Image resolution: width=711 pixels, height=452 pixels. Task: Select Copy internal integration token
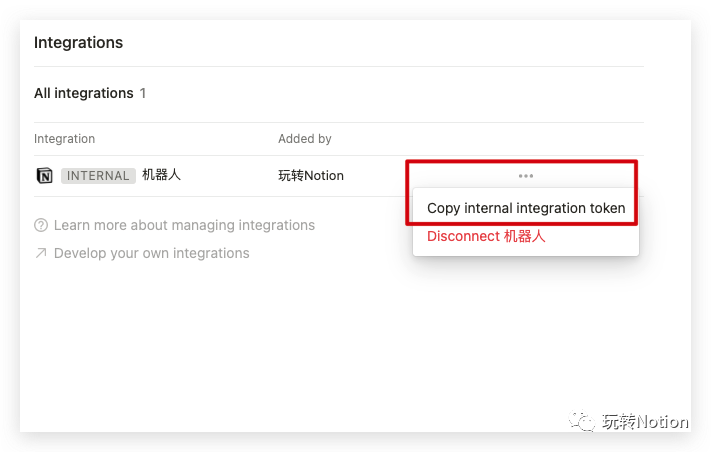coord(526,208)
